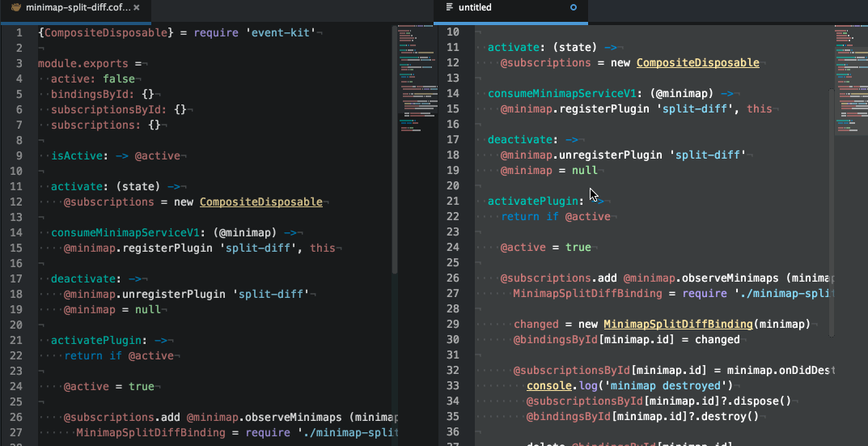Click the file icon on the untitled tab
868x446 pixels.
point(450,7)
